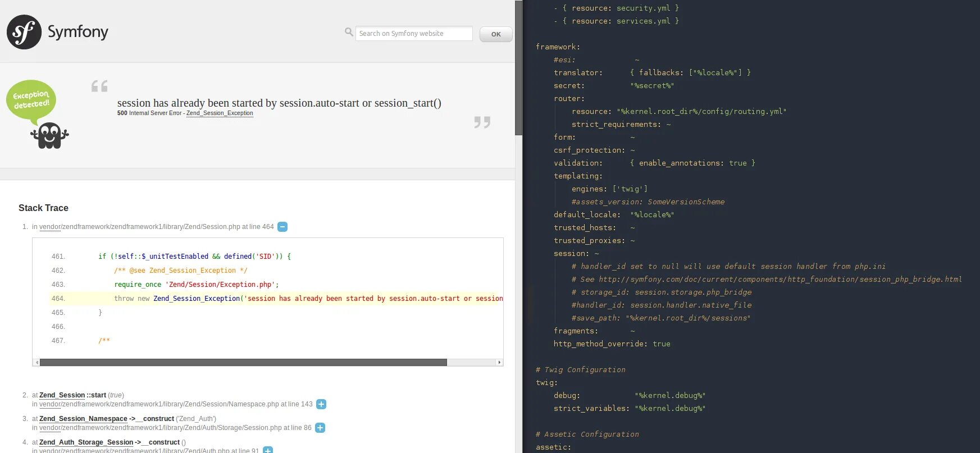Screen dimensions: 980x453
Task: Click code scrollbar left arrow
Action: pos(37,363)
